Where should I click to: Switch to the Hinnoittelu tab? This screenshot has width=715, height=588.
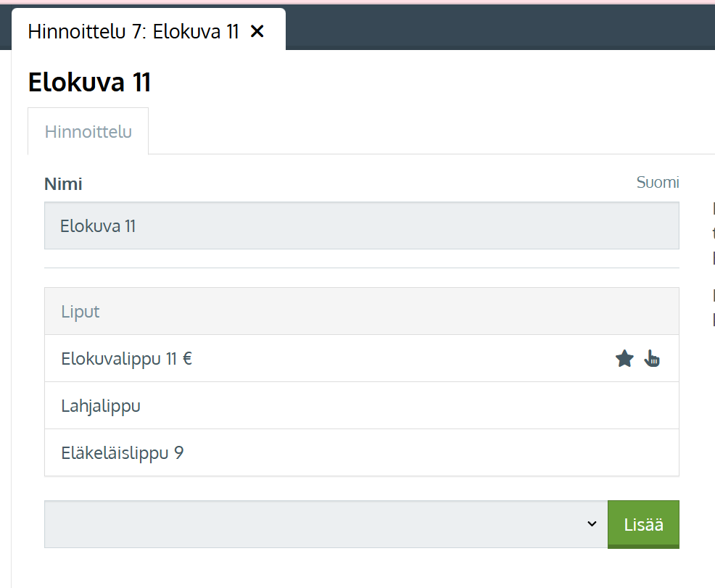pyautogui.click(x=88, y=132)
